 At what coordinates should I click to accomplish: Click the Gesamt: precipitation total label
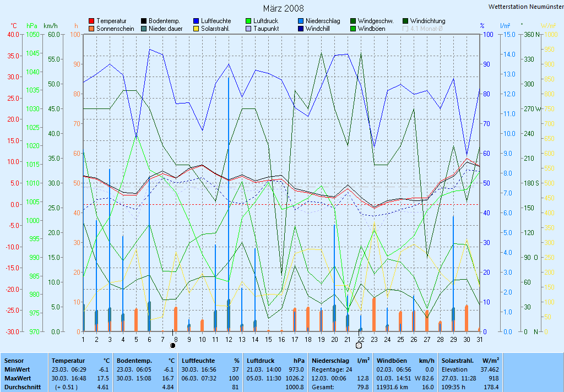coord(323,388)
